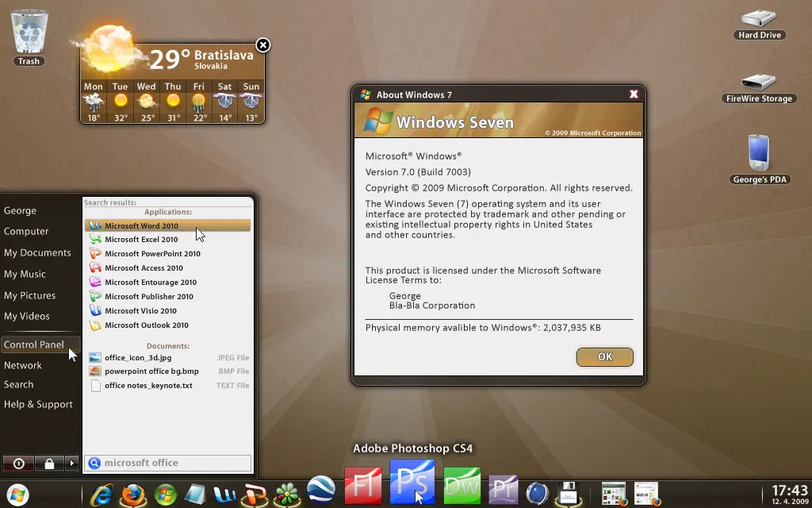This screenshot has width=812, height=508.
Task: Open Network in the Start menu
Action: tap(23, 365)
